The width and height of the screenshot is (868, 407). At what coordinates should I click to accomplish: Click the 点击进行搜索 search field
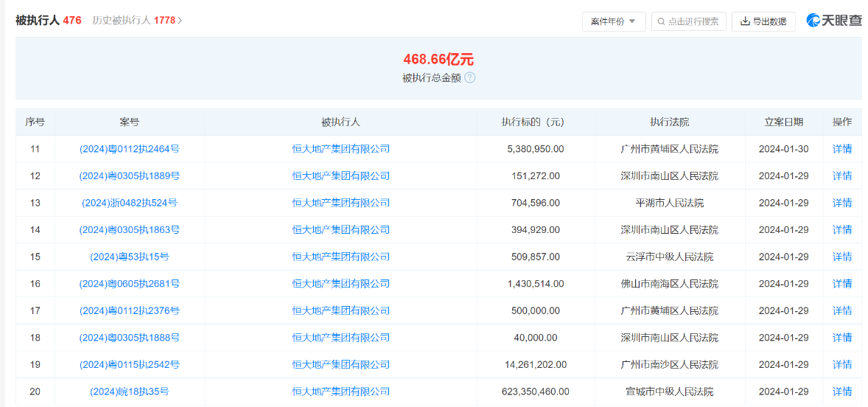(689, 21)
